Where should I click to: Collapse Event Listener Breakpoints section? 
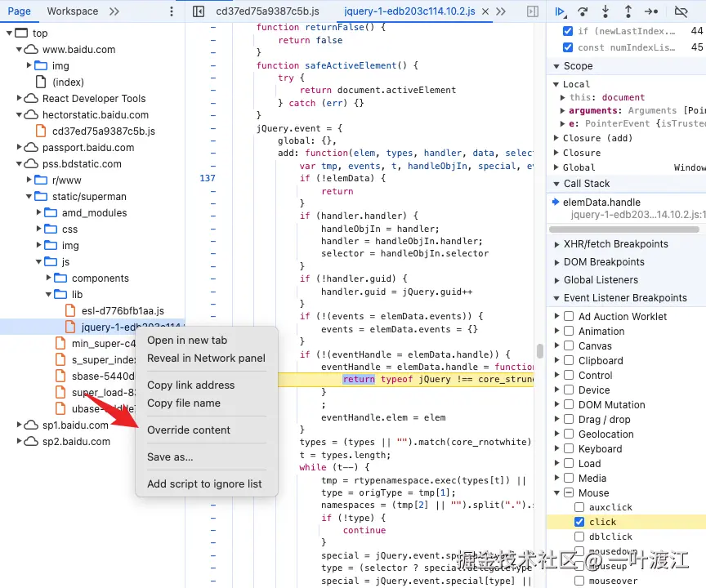[x=556, y=298]
